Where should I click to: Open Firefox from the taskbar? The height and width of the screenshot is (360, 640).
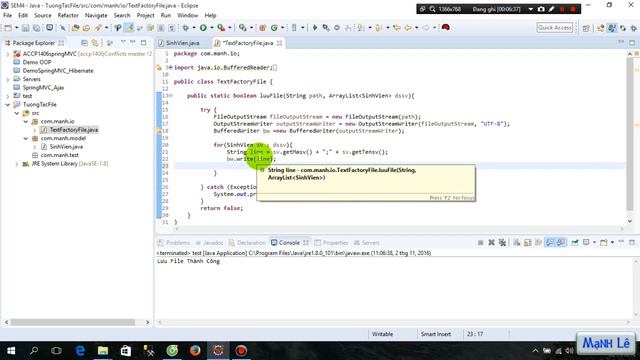[x=195, y=351]
